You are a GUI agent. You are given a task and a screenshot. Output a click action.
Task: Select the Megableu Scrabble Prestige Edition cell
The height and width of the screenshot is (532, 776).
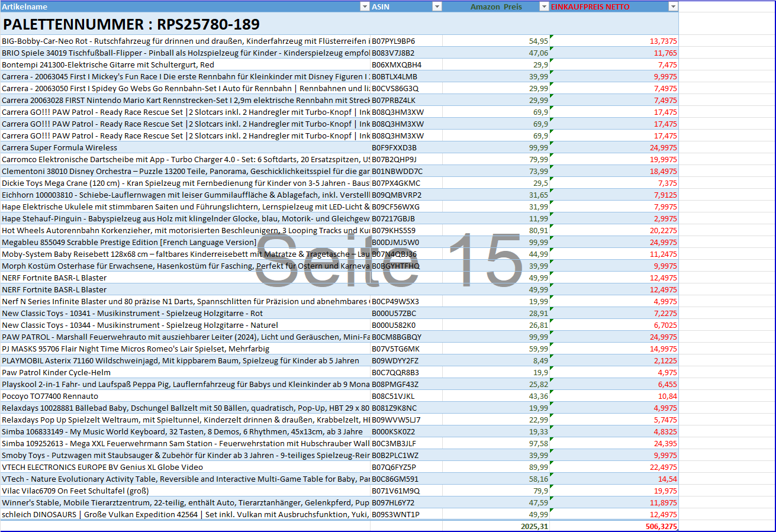129,242
